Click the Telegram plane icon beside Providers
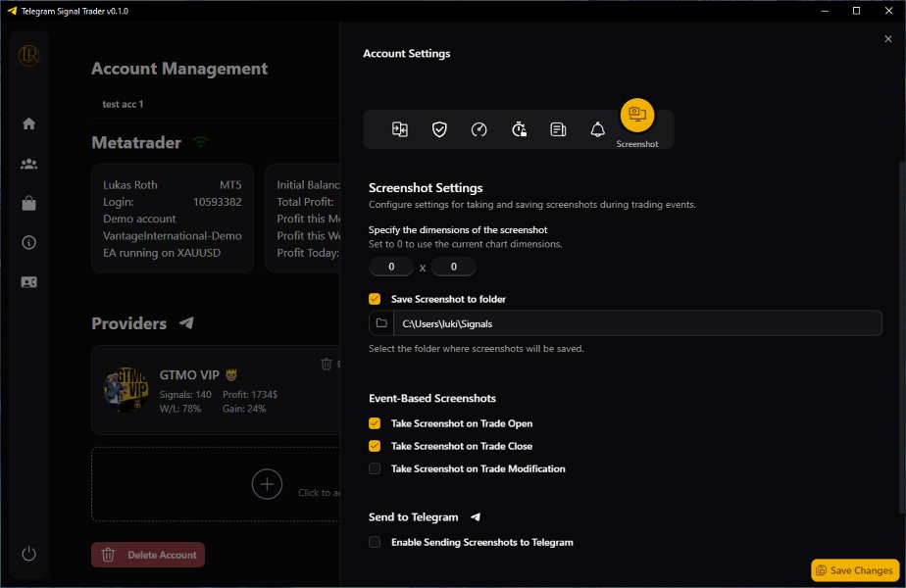Image resolution: width=906 pixels, height=588 pixels. (x=186, y=322)
